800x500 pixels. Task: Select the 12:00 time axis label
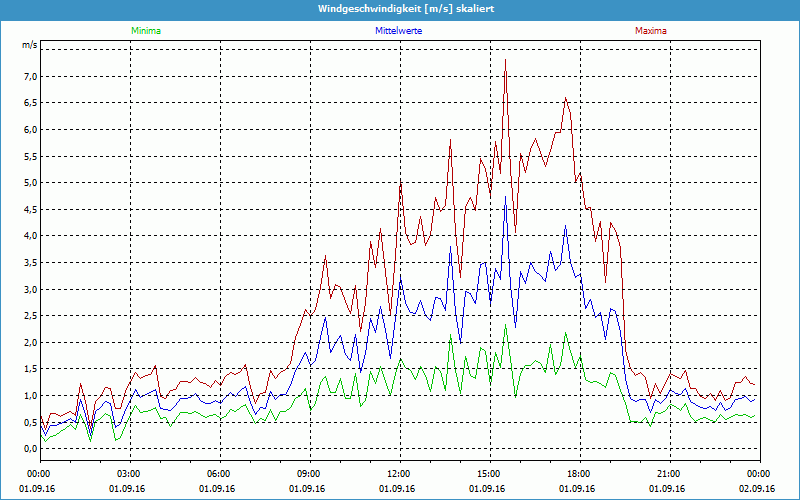point(399,474)
